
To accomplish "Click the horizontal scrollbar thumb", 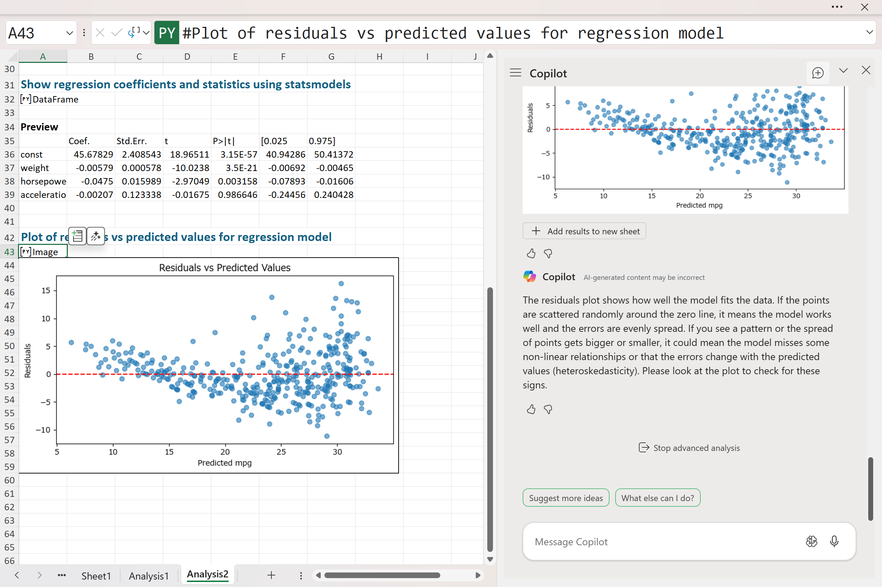I will point(382,575).
